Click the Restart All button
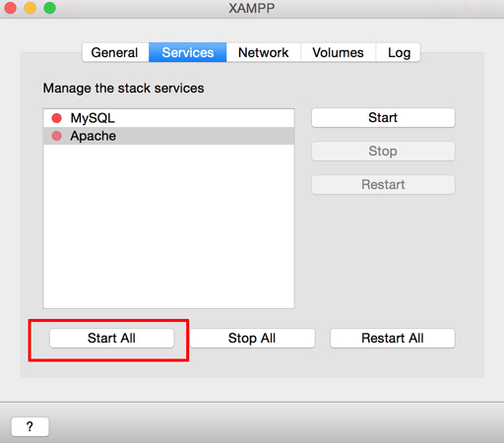Screen dimensions: 504x443 tap(393, 338)
